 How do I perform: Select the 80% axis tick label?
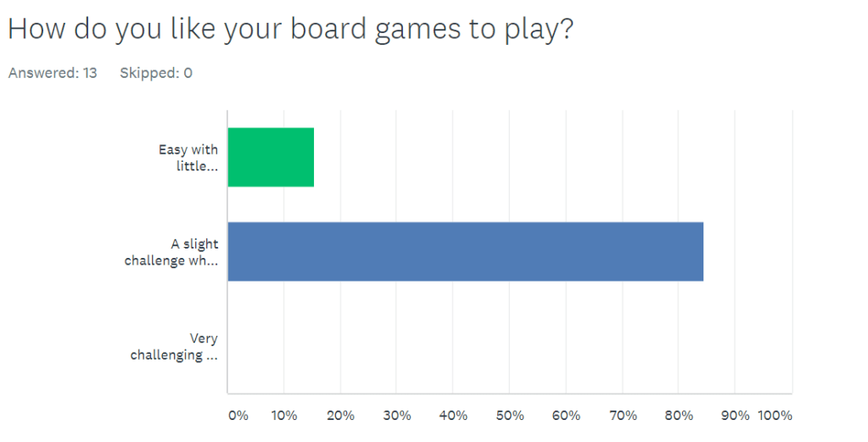click(679, 416)
